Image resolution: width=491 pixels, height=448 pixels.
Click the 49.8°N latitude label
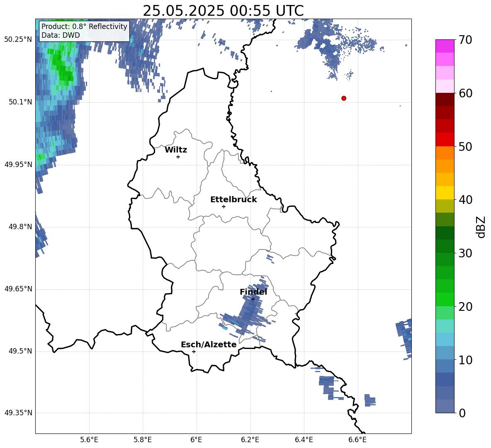[x=20, y=227]
